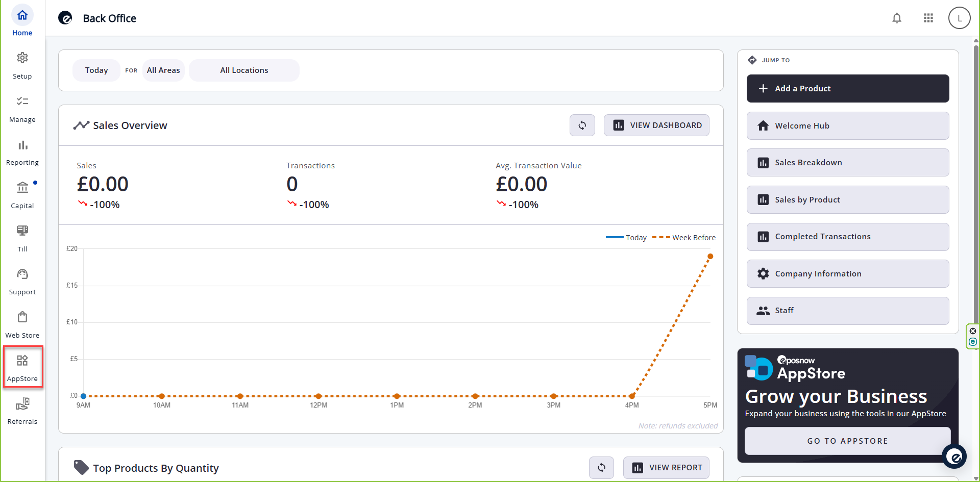
Task: Open user profile avatar L
Action: click(959, 18)
